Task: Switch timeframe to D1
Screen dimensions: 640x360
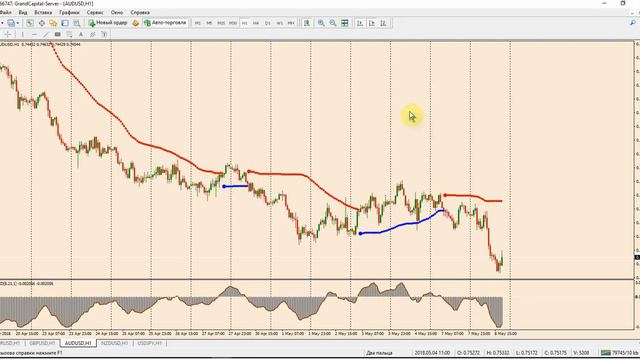Action: click(x=268, y=23)
